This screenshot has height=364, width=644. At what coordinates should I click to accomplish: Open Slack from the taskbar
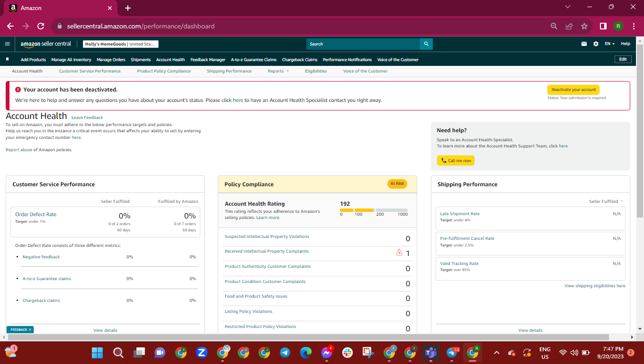coord(348,353)
